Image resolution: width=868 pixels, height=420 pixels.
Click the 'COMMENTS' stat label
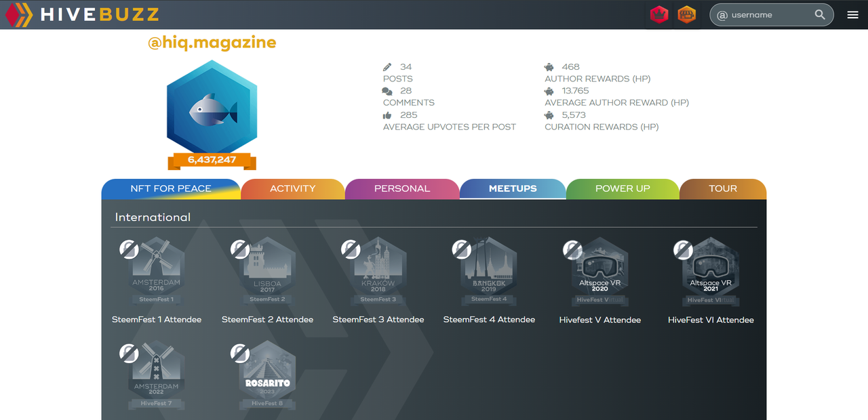tap(409, 103)
